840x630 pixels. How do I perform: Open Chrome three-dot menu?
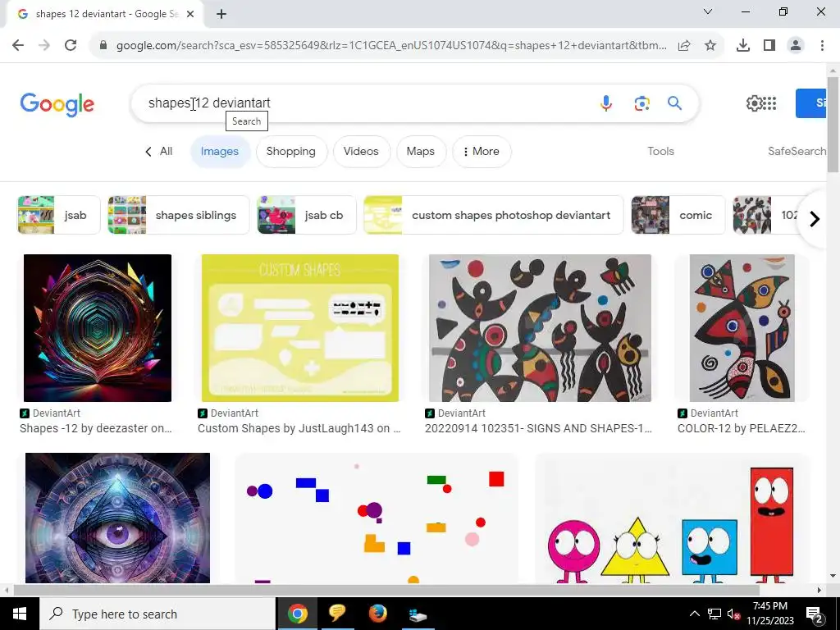822,46
